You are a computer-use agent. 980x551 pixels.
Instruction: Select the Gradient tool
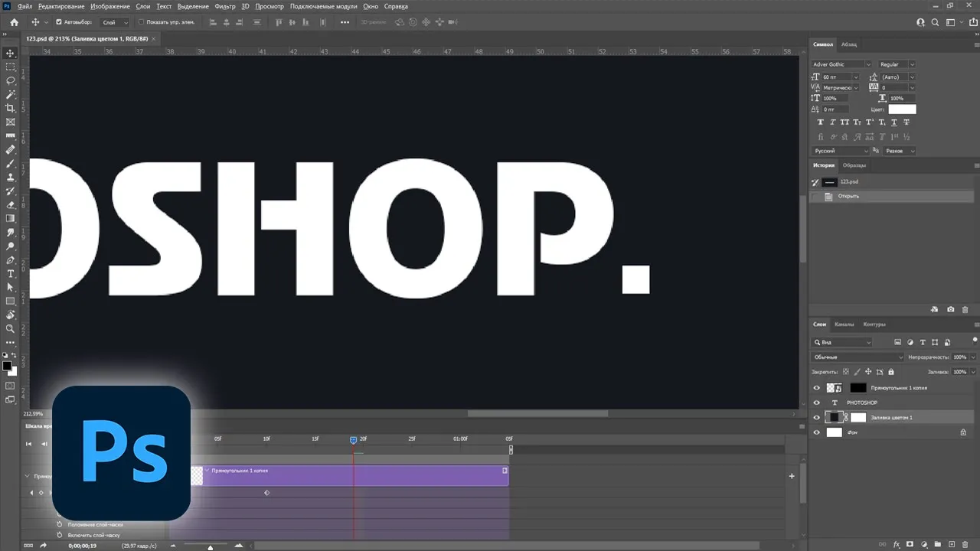[11, 218]
